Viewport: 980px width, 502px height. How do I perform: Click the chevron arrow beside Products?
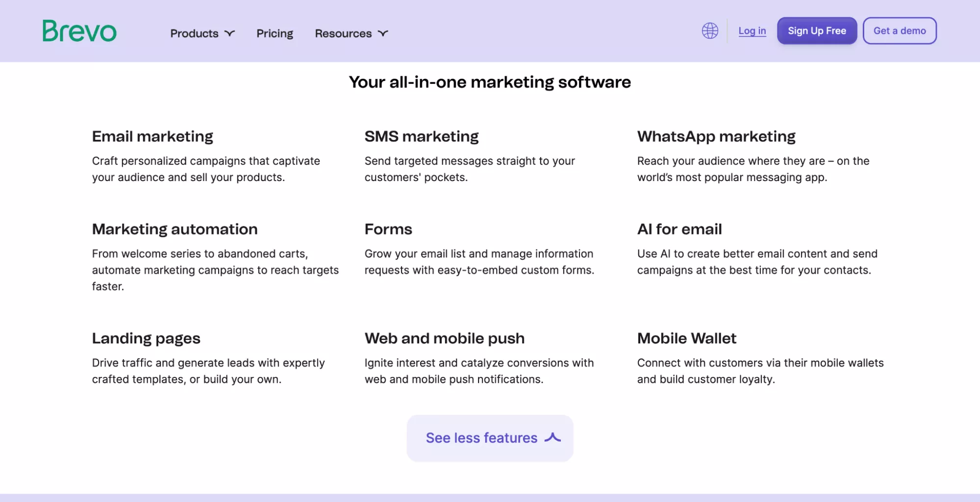[229, 33]
